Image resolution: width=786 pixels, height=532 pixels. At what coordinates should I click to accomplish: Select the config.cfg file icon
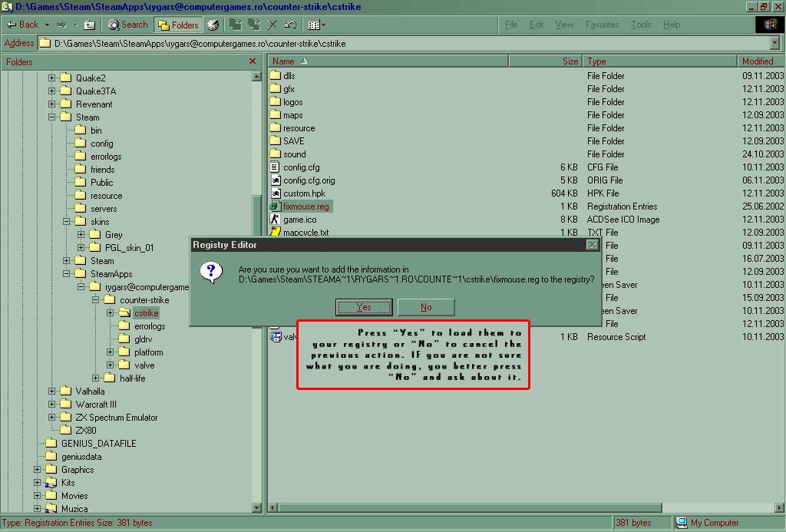coord(275,167)
